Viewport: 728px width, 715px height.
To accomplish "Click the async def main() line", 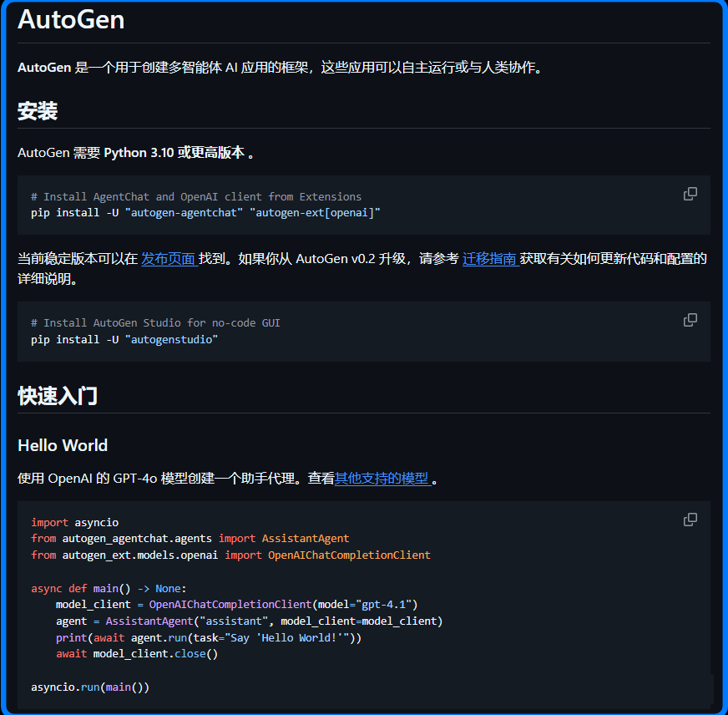I will 109,589.
